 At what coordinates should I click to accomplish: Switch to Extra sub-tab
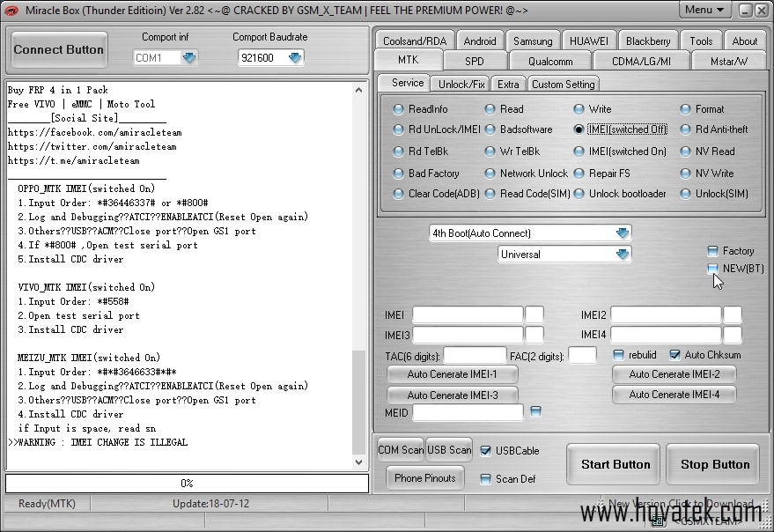click(x=508, y=84)
